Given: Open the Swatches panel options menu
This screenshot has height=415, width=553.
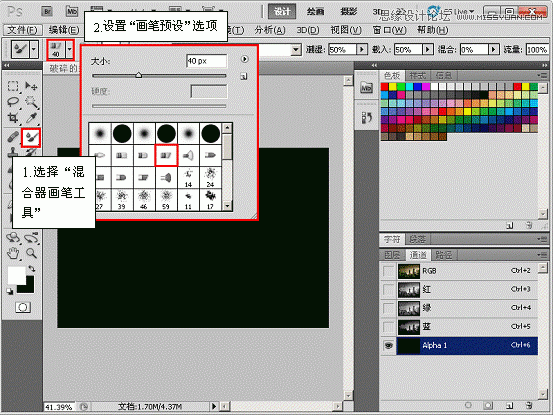Looking at the screenshot, I should [x=541, y=75].
